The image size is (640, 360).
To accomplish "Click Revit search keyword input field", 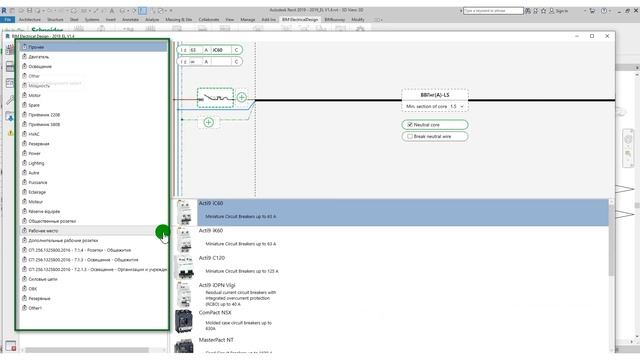I will click(x=493, y=11).
